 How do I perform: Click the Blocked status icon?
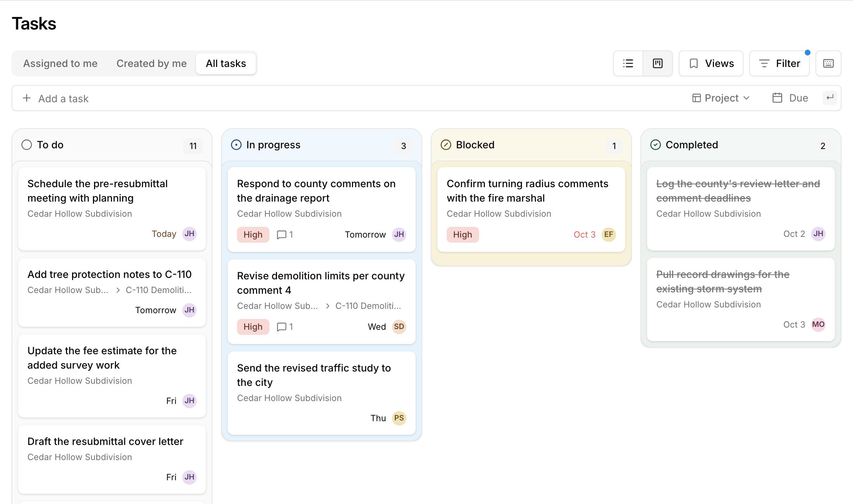click(446, 145)
